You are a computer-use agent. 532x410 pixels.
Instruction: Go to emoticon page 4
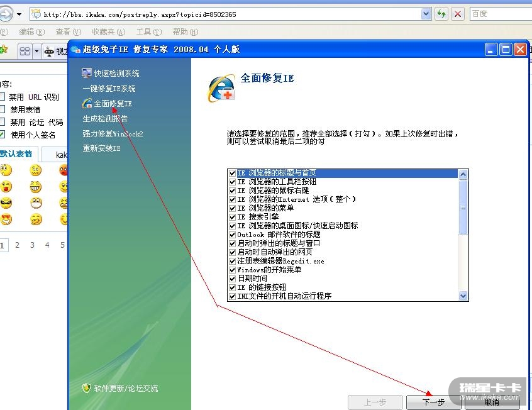pos(47,245)
